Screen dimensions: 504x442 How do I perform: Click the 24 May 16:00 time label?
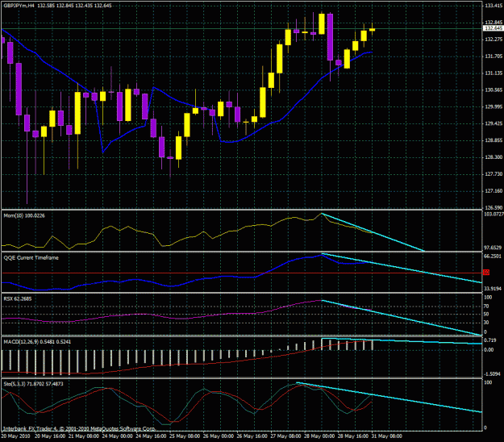tap(151, 436)
